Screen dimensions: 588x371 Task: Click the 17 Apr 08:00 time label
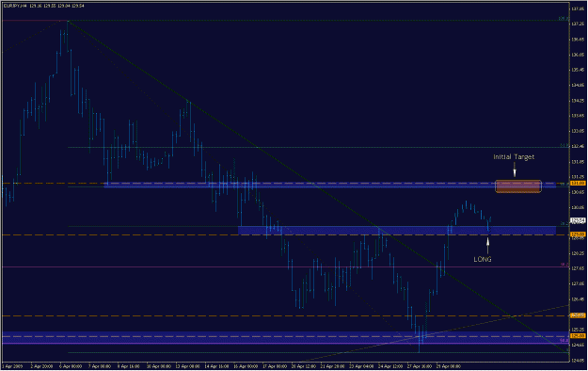coord(275,366)
